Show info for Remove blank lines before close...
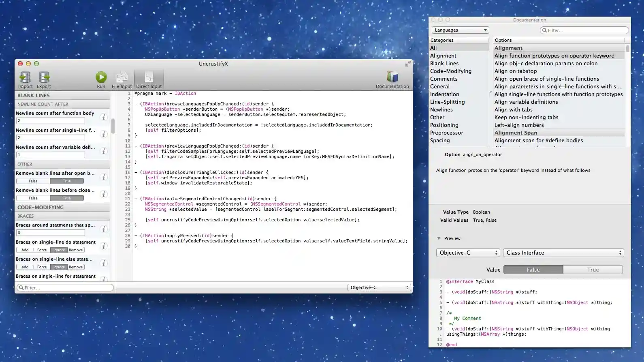The height and width of the screenshot is (362, 644). pyautogui.click(x=104, y=194)
